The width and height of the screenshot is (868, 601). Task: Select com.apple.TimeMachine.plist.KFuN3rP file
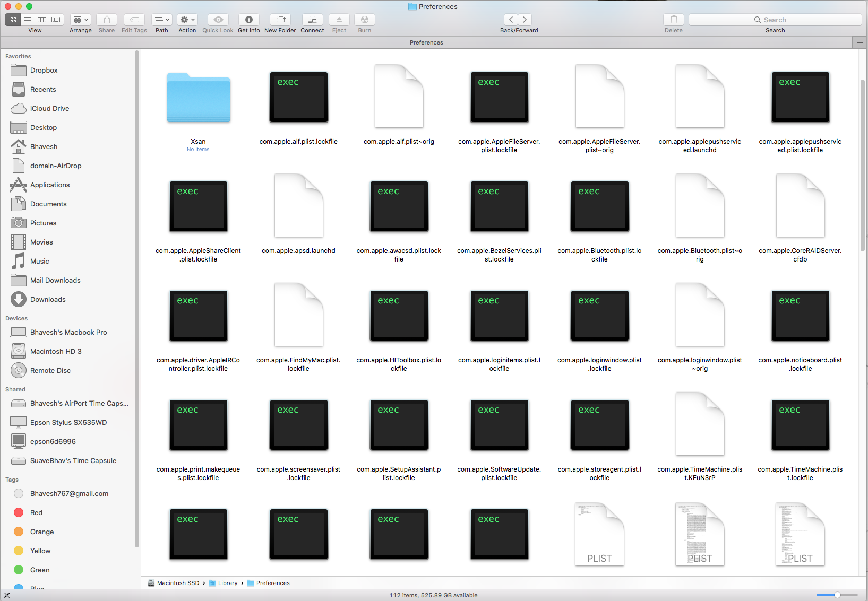700,424
